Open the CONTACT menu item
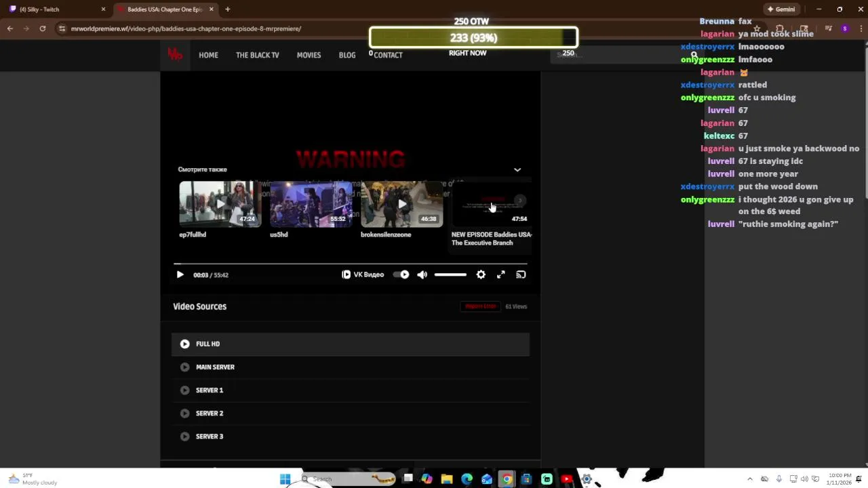Viewport: 868px width, 488px height. coord(388,55)
